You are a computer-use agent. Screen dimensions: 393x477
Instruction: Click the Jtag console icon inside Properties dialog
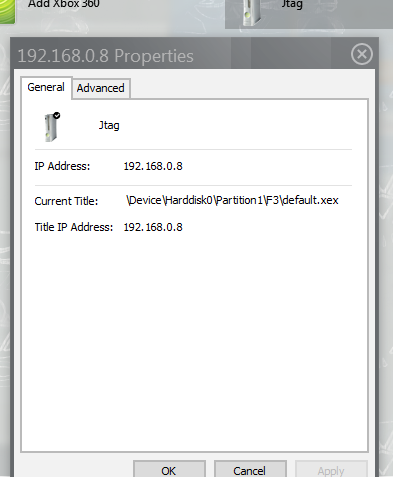pos(52,127)
